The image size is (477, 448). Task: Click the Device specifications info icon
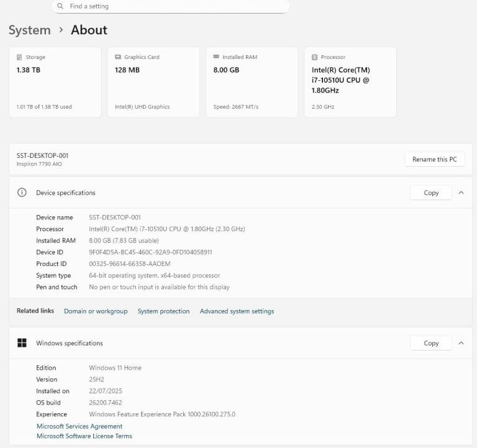22,193
